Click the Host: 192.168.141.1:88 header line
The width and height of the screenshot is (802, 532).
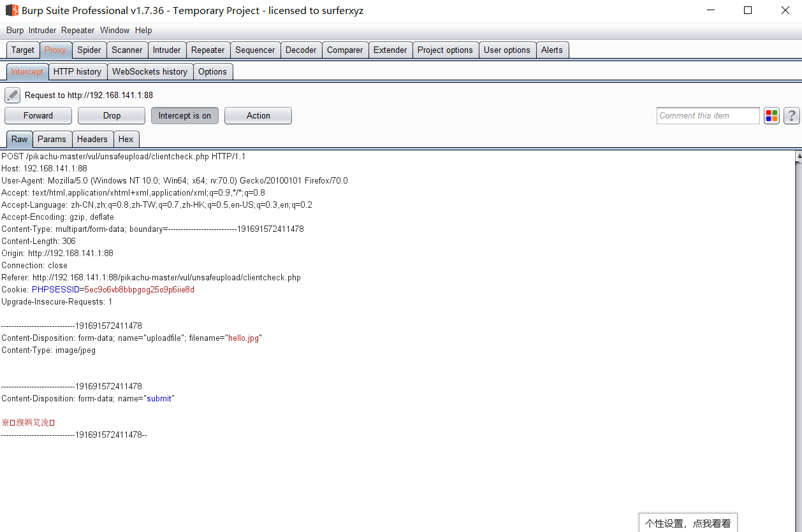pyautogui.click(x=45, y=168)
